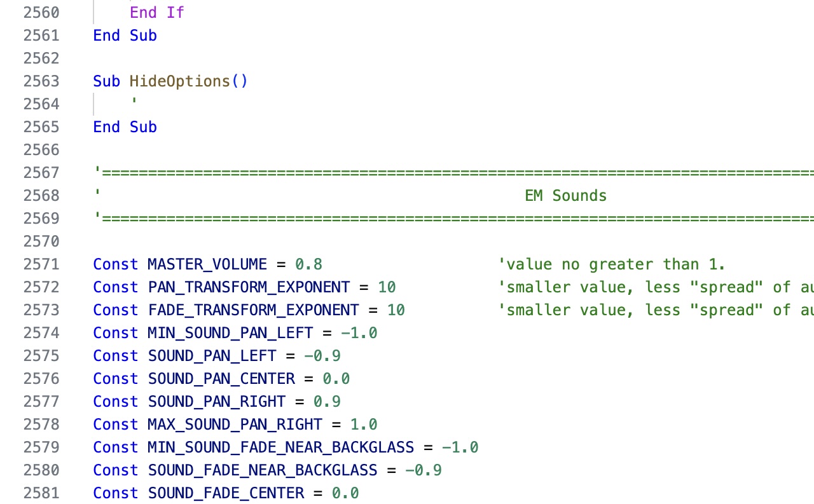Viewport: 814px width, 504px height.
Task: Click the value 1.0 on line 2578
Action: pos(364,425)
